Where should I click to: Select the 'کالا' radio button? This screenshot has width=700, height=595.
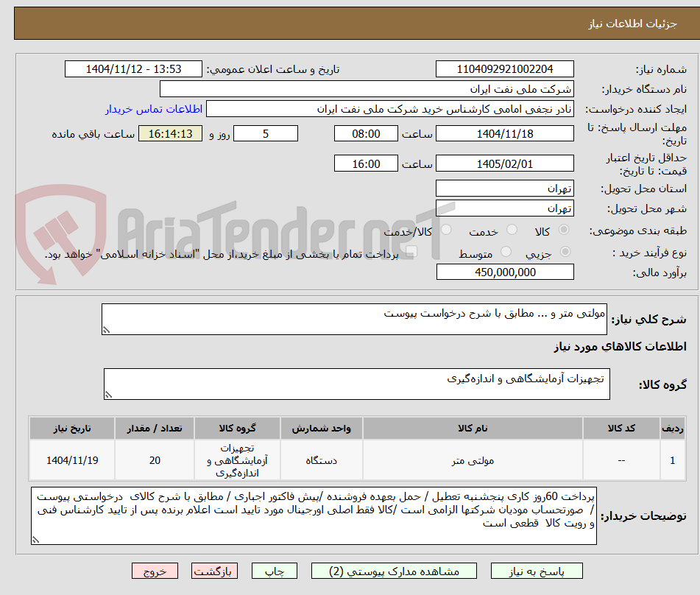coord(564,230)
